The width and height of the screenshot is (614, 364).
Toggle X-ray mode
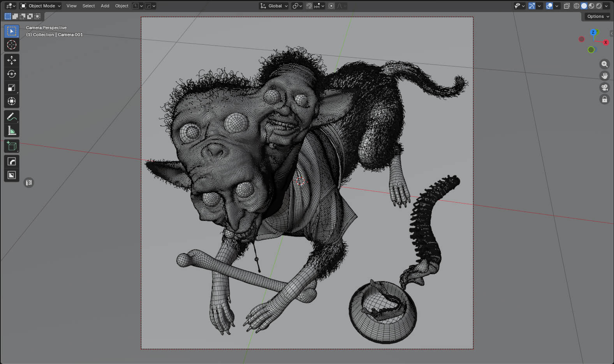(567, 6)
